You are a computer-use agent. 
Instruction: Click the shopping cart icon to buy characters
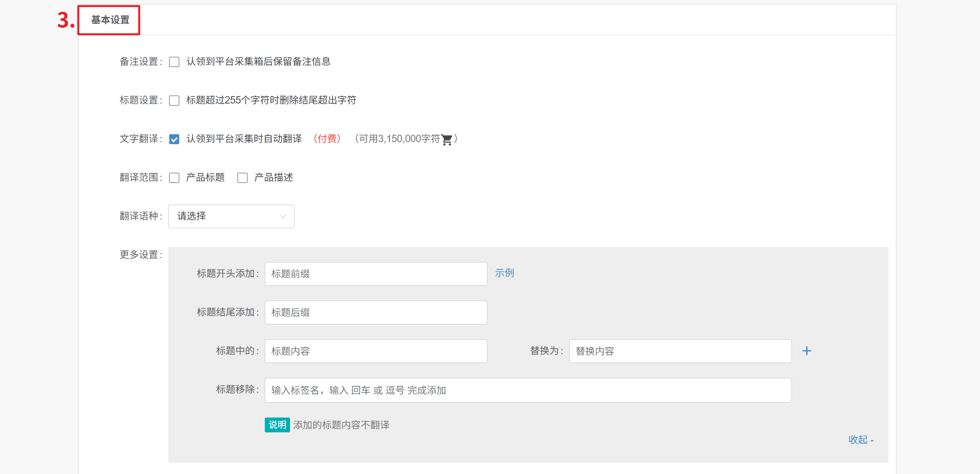446,140
